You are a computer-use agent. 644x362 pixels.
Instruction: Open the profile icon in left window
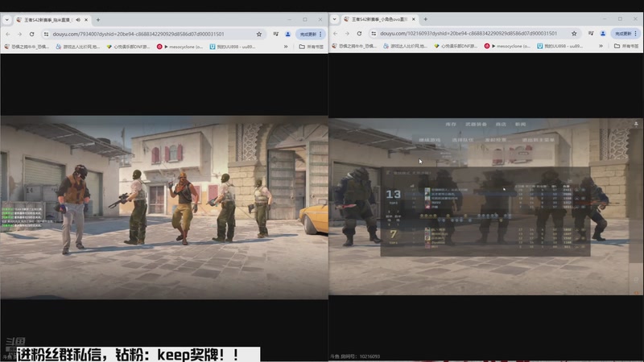[288, 34]
